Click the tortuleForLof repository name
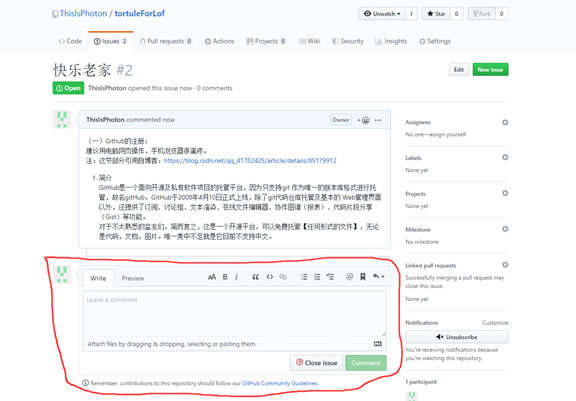The height and width of the screenshot is (401, 576). point(140,14)
